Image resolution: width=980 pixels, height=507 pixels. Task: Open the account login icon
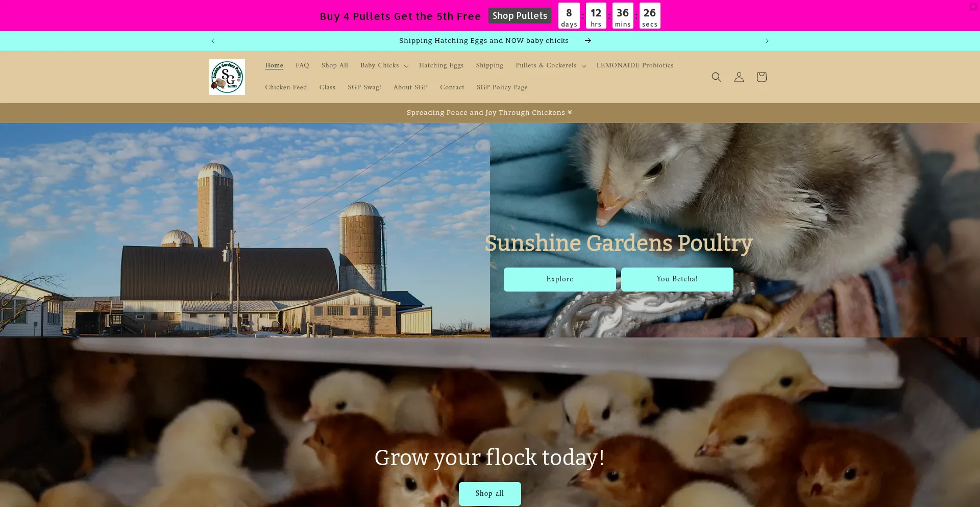[x=739, y=77]
